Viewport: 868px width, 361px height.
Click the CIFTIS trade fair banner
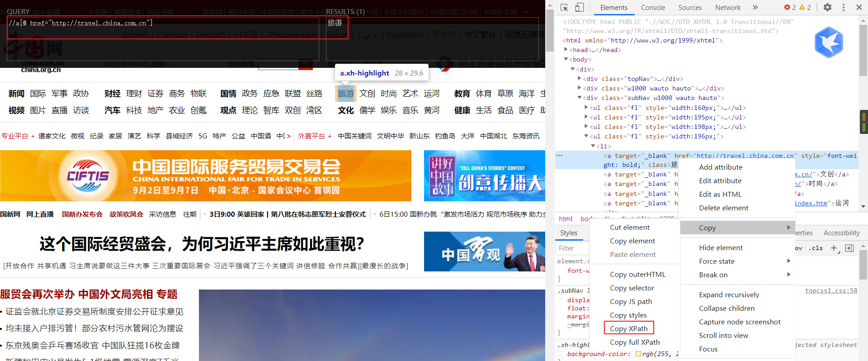click(x=206, y=176)
